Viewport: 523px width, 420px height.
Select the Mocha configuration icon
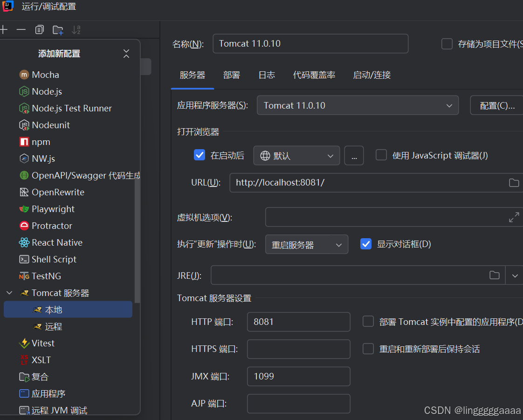[24, 75]
